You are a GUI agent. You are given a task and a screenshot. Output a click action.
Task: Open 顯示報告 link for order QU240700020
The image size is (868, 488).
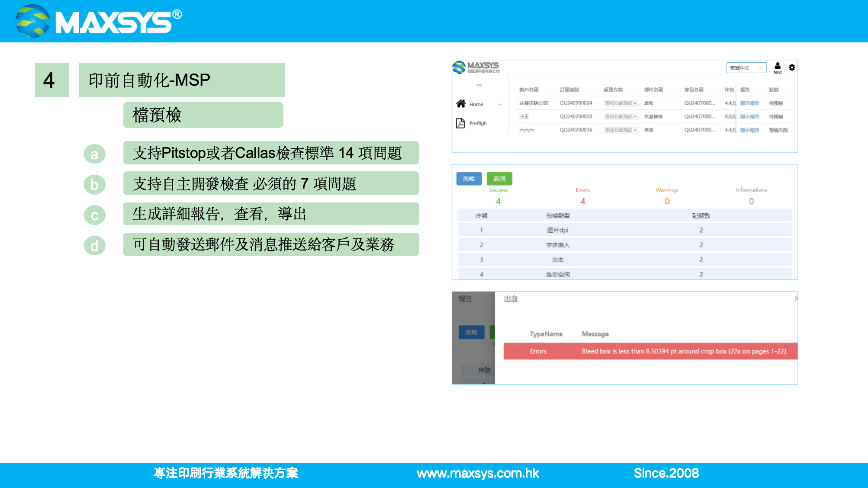pyautogui.click(x=749, y=117)
